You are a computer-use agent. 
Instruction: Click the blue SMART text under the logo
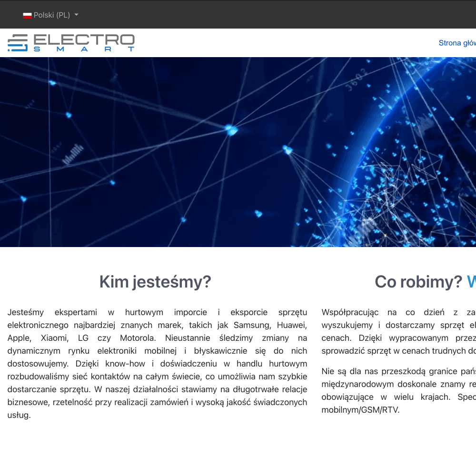(84, 49)
